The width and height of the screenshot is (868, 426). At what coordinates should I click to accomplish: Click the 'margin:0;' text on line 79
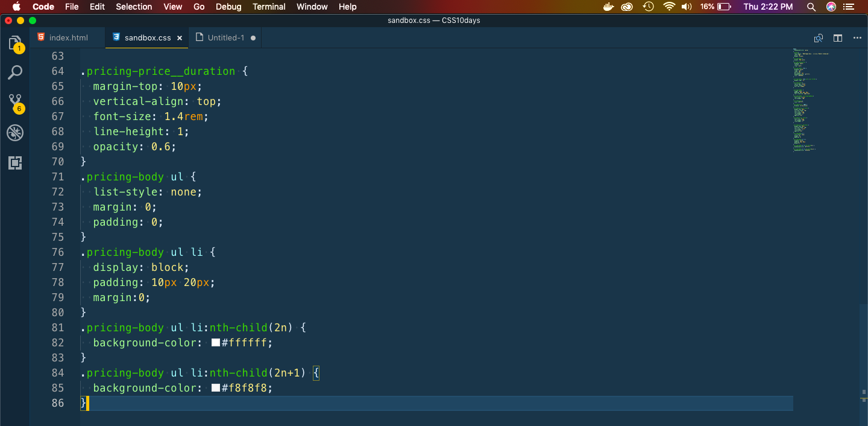pyautogui.click(x=122, y=297)
